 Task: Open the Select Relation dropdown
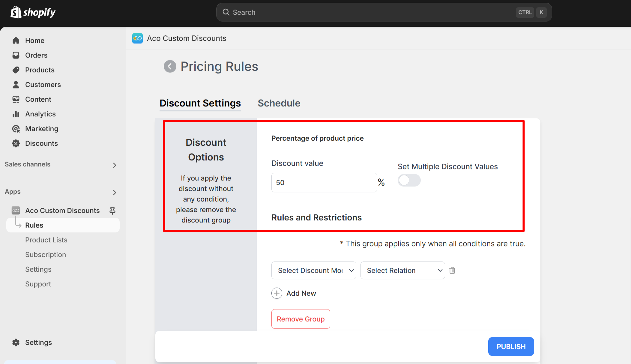point(402,270)
